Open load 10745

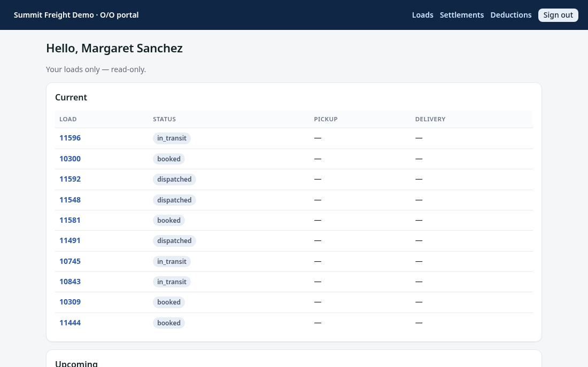[70, 262]
